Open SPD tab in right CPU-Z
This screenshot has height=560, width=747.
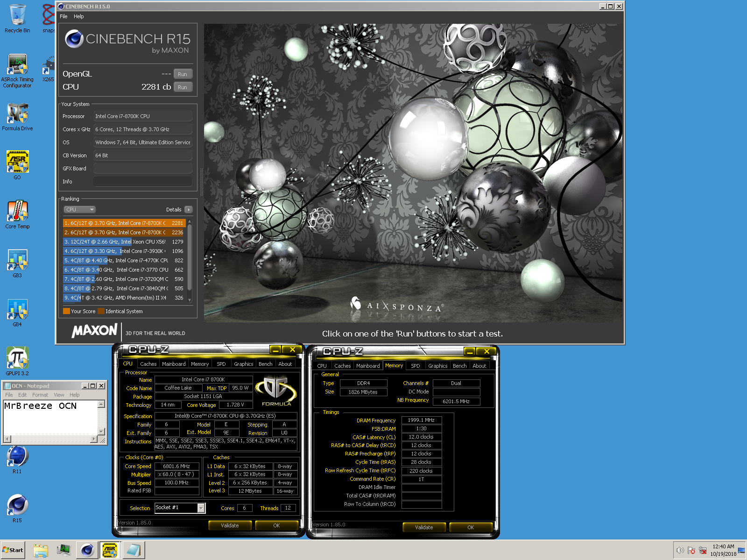(x=416, y=366)
